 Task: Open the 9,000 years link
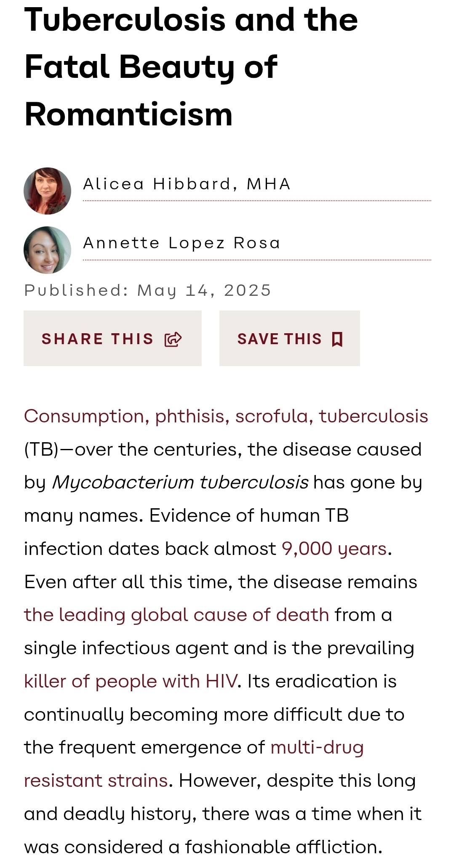(334, 549)
